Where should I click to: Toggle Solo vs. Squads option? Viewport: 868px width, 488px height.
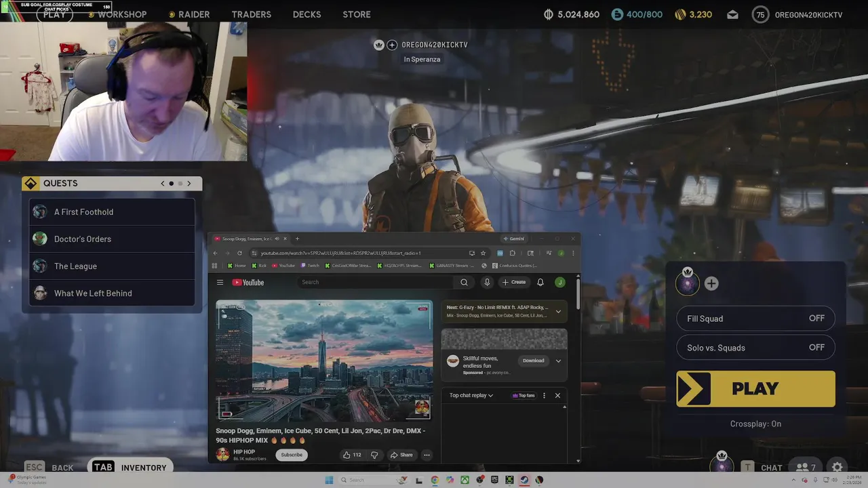(755, 348)
